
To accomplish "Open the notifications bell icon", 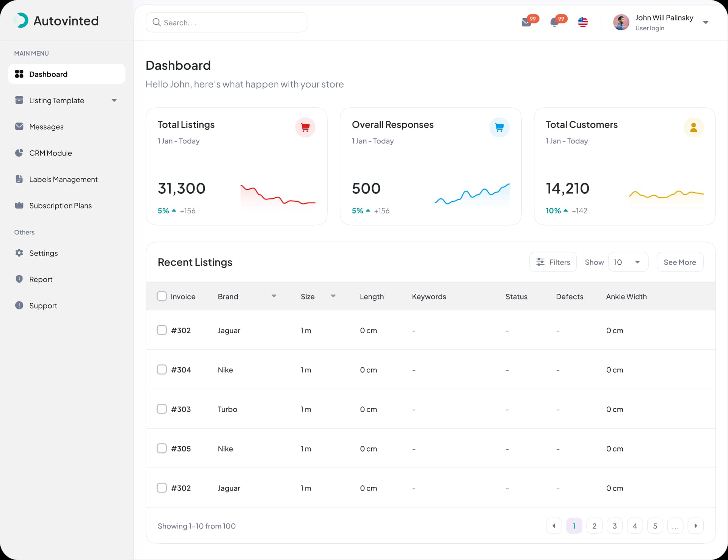I will 555,22.
